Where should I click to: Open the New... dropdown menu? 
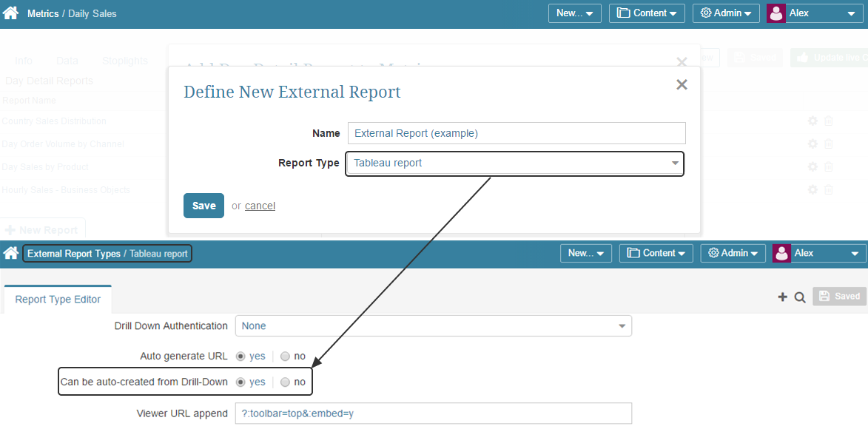coord(574,13)
